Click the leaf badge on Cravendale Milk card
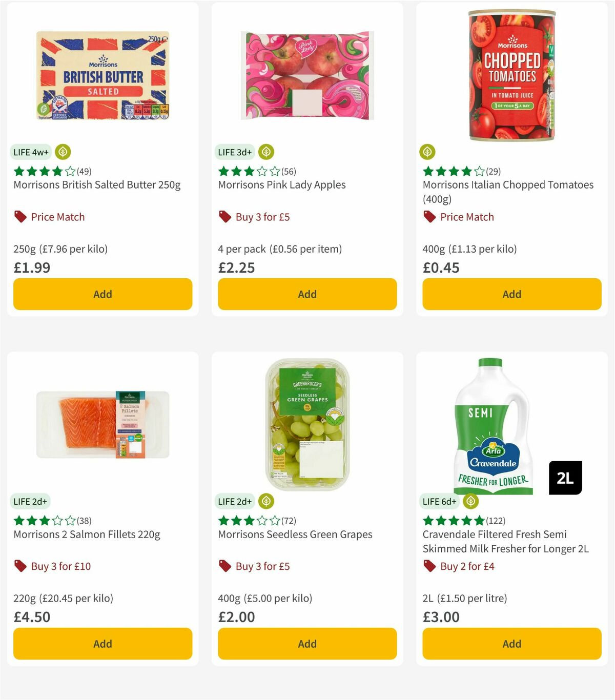The width and height of the screenshot is (615, 700). pyautogui.click(x=470, y=501)
